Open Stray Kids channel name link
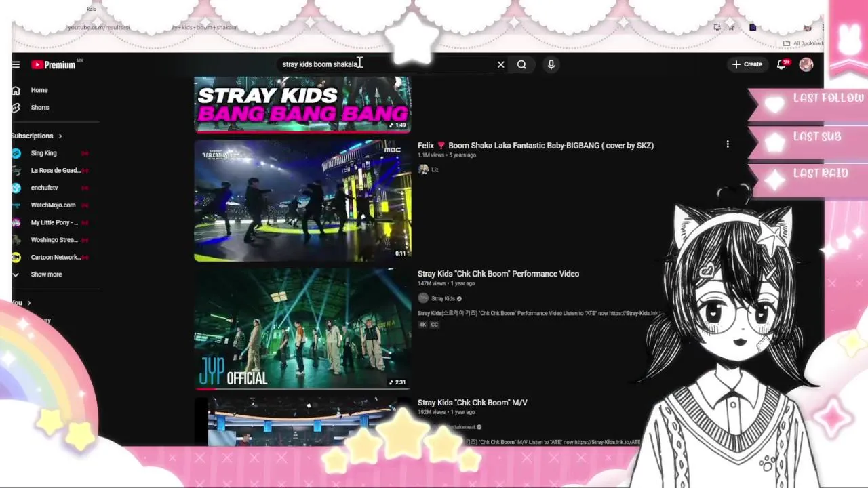 443,298
